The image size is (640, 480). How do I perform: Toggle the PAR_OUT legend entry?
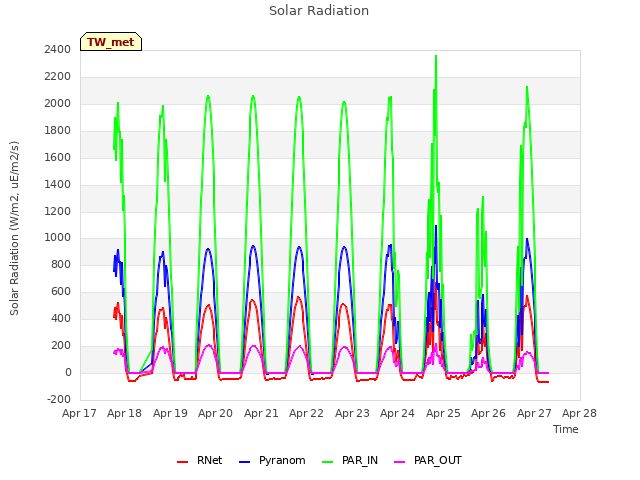pyautogui.click(x=428, y=460)
